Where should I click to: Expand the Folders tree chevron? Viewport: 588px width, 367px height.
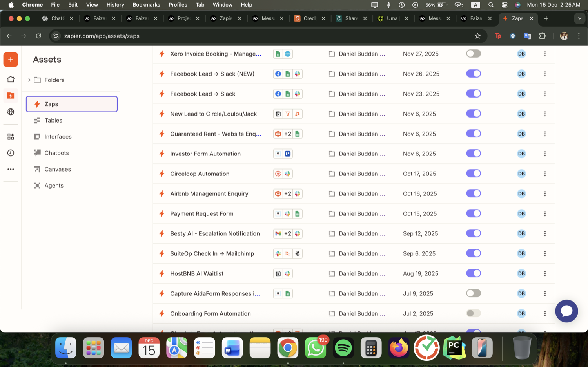click(29, 80)
